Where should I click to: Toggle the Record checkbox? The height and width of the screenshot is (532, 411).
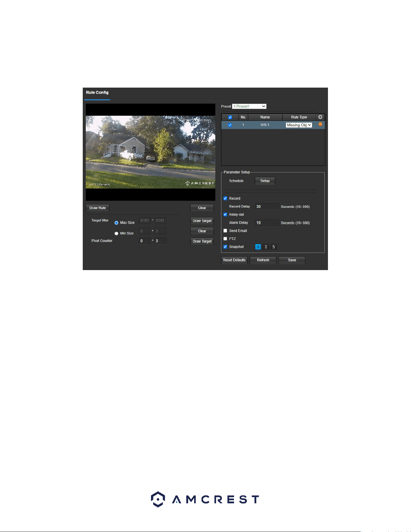225,198
